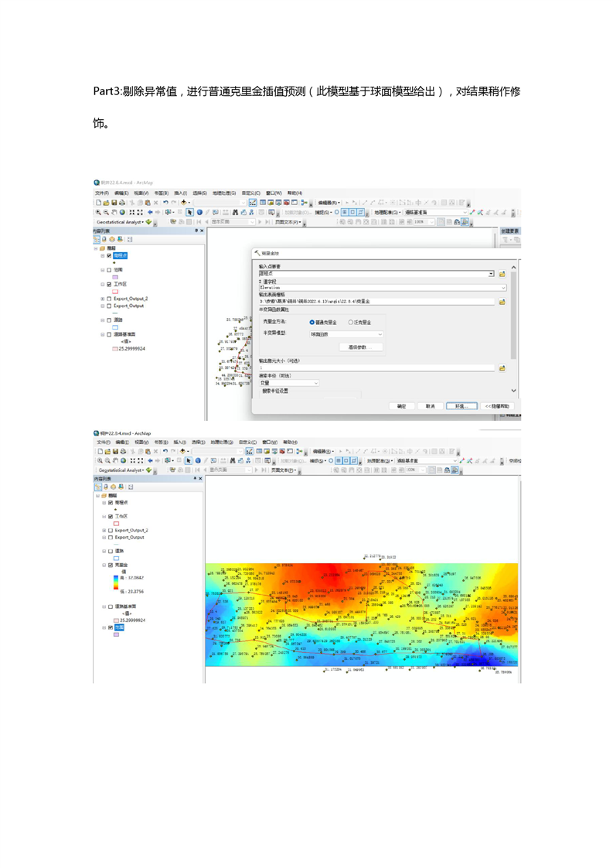Toggle 克里金 layer checkbox in lower window
The height and width of the screenshot is (868, 613).
click(111, 566)
